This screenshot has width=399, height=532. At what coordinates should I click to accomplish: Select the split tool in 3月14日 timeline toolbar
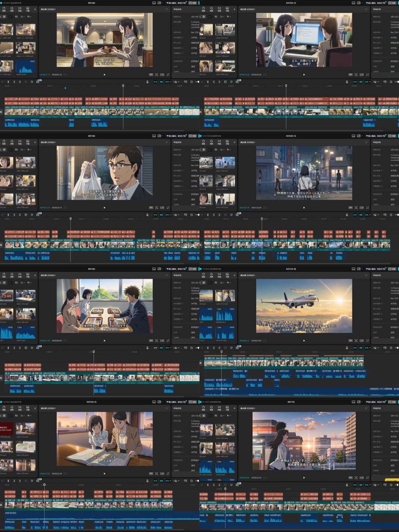click(8, 82)
